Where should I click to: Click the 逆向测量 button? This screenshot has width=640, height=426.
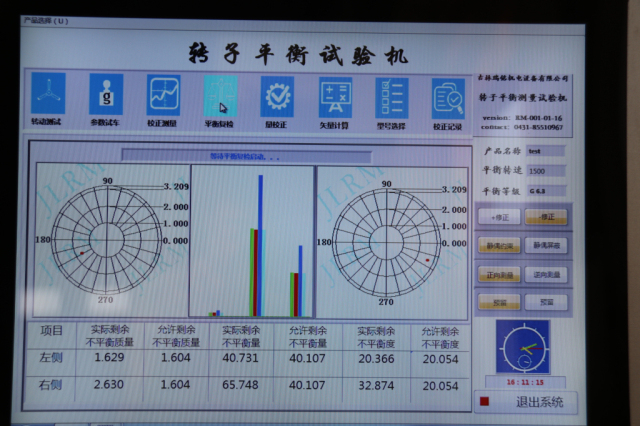546,274
